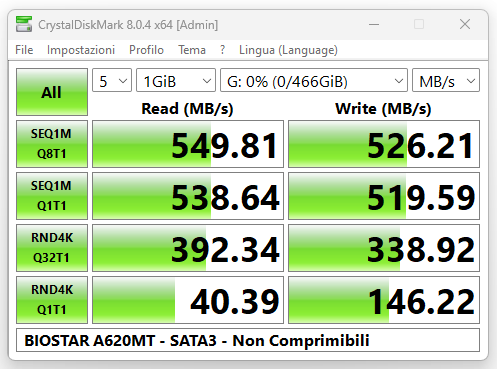This screenshot has height=369, width=497.
Task: Open the Impostazioni menu
Action: click(x=81, y=50)
